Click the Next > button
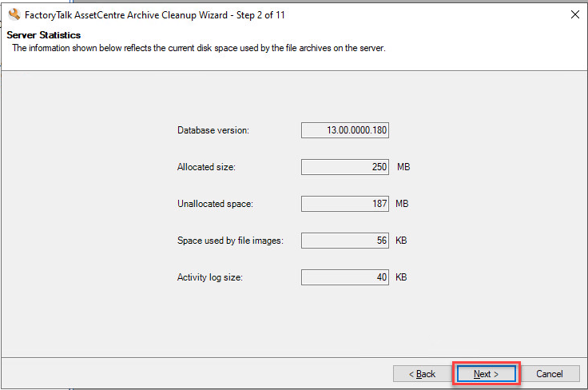 (x=486, y=373)
